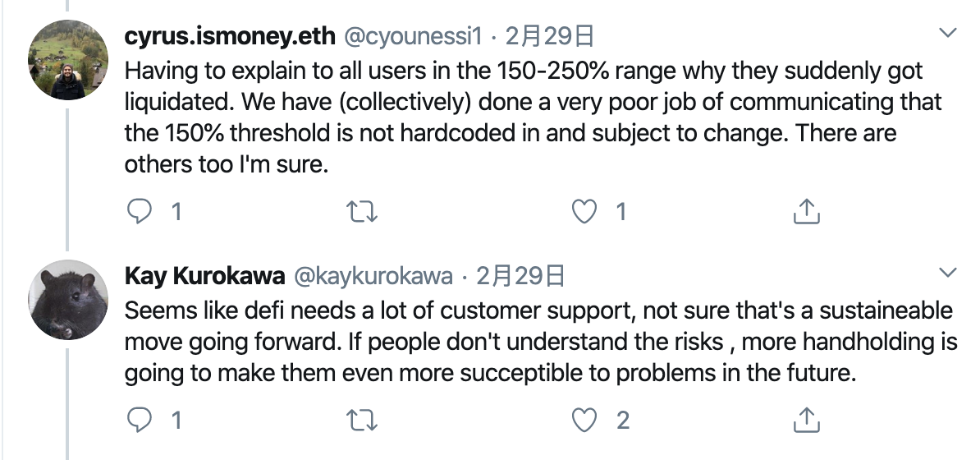980x460 pixels.
Task: Retweet Kay Kurokawa's tweet
Action: tap(362, 421)
